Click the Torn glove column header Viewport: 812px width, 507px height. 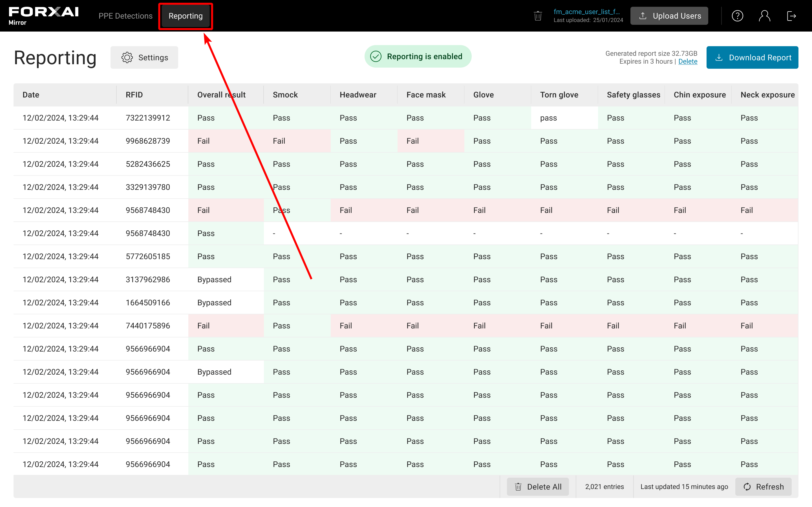pyautogui.click(x=559, y=95)
